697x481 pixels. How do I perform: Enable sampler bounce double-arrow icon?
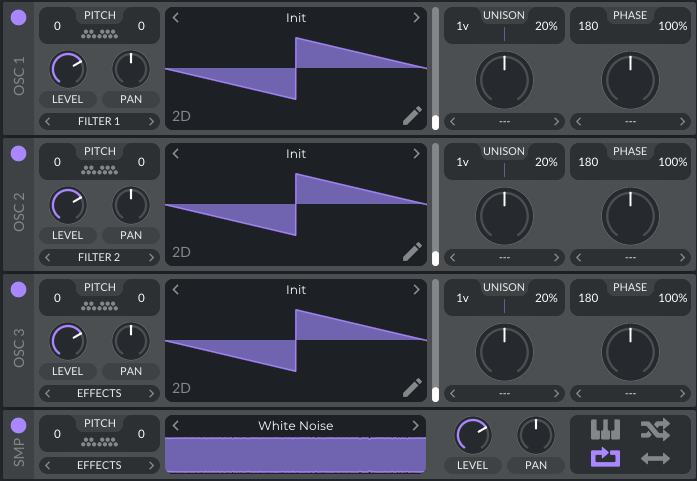(x=656, y=458)
